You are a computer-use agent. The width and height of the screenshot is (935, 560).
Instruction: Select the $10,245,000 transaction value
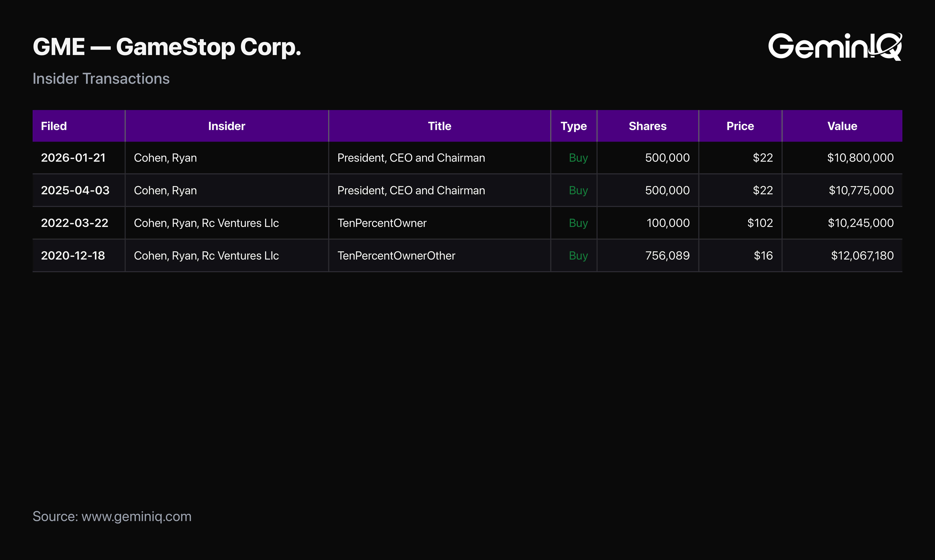(x=861, y=223)
